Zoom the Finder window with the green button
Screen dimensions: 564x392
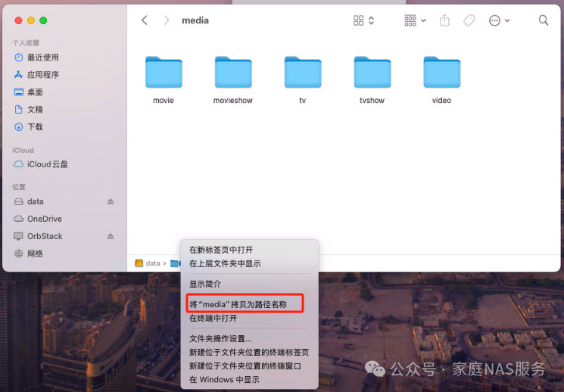[43, 20]
